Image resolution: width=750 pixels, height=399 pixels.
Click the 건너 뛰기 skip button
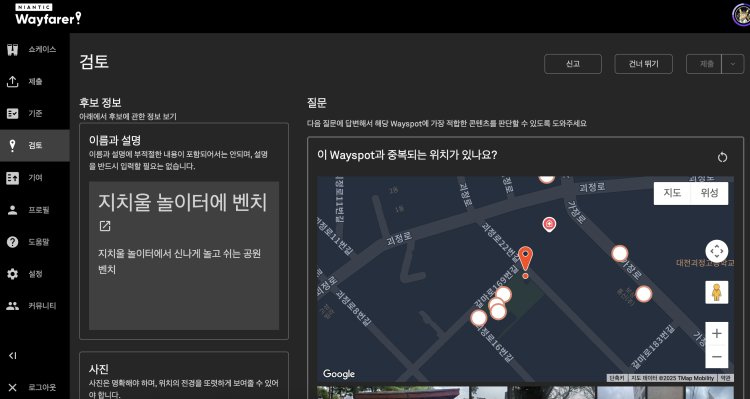coord(643,64)
